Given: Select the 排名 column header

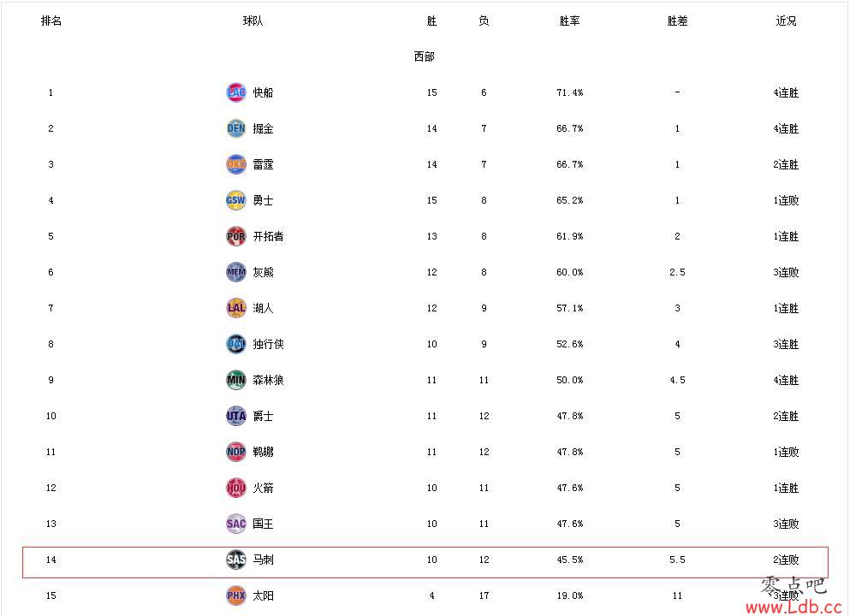Looking at the screenshot, I should [51, 21].
